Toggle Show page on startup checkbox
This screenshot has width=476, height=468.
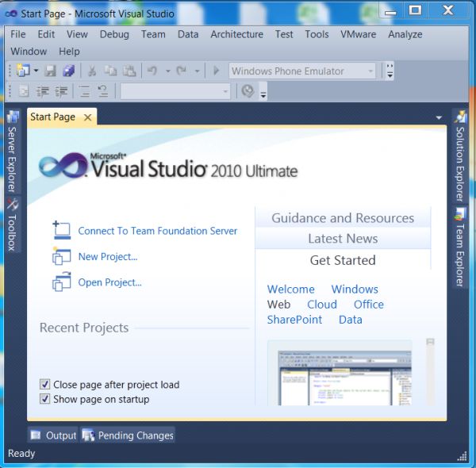click(44, 399)
